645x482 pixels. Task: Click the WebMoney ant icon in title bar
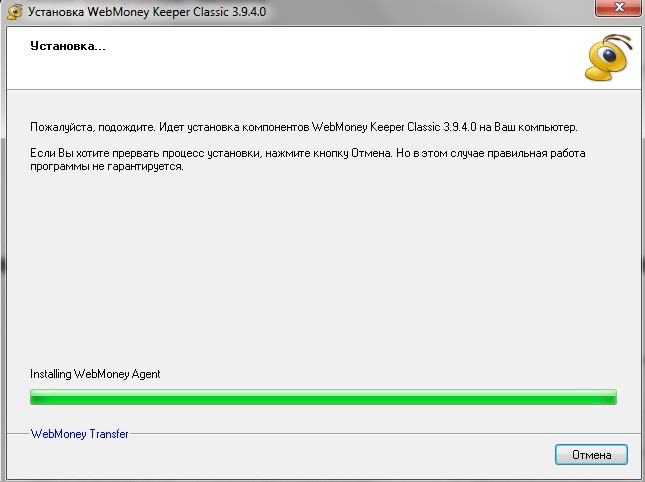14,12
